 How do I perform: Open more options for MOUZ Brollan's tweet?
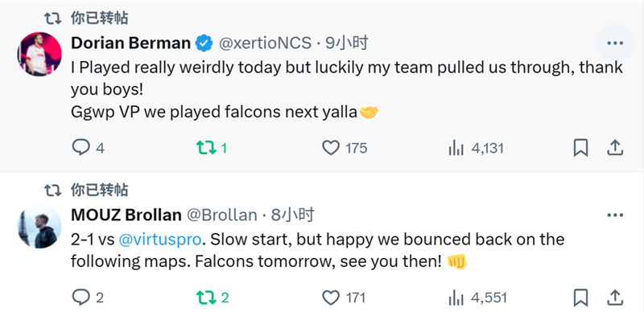coord(615,216)
